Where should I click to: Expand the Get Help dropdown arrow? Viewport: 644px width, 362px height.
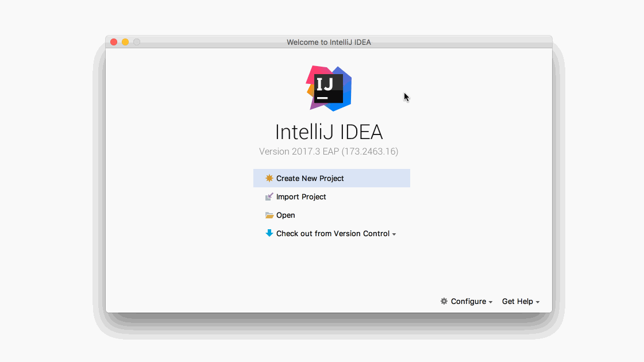[x=538, y=302]
